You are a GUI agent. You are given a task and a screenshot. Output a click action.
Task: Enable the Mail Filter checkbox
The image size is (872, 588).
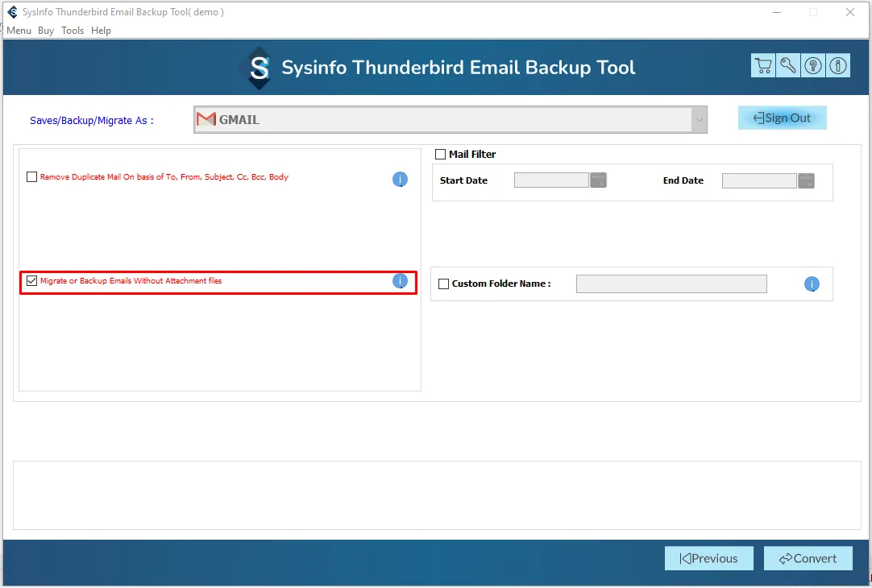click(441, 154)
